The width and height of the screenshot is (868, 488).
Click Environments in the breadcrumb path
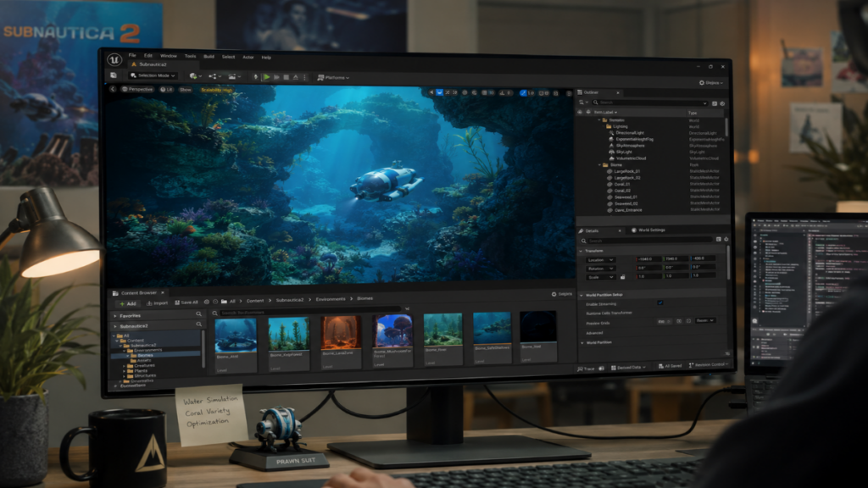tap(331, 299)
